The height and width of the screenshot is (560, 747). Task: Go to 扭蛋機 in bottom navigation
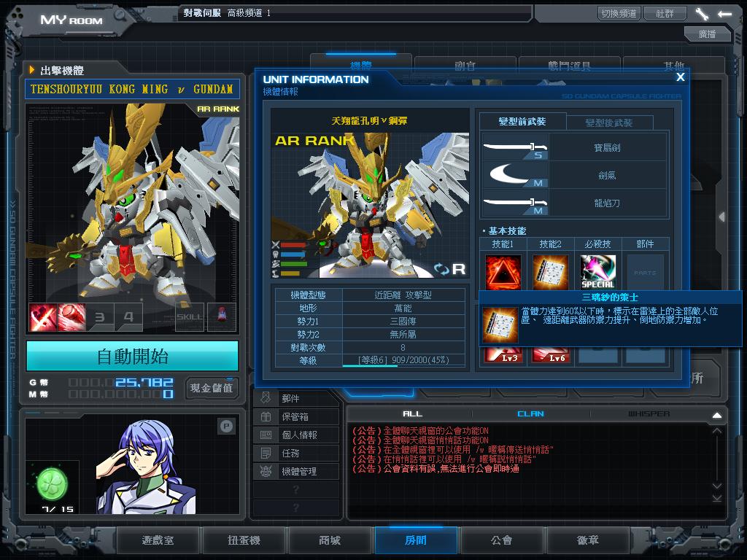pos(244,540)
